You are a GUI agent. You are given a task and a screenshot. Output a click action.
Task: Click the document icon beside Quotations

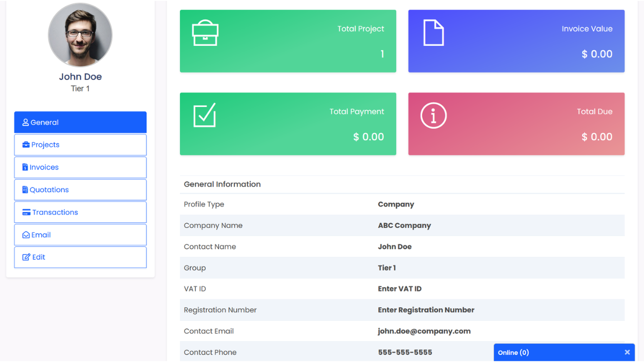point(25,190)
